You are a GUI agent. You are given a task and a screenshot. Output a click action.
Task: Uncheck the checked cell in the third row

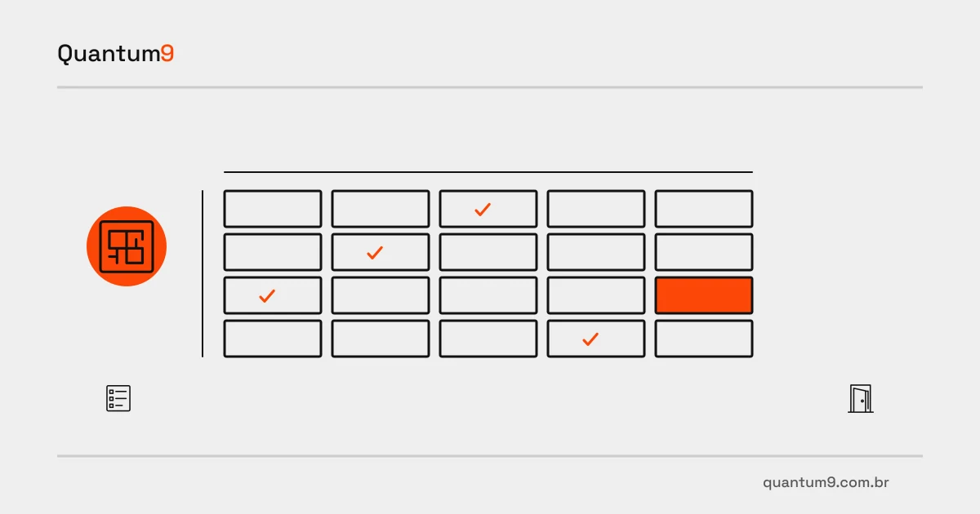[x=273, y=295]
